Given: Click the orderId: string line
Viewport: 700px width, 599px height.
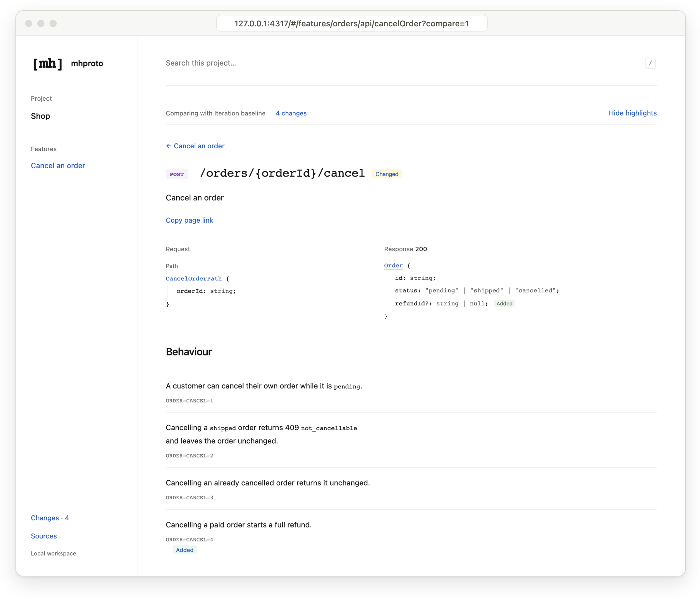Looking at the screenshot, I should coord(206,291).
